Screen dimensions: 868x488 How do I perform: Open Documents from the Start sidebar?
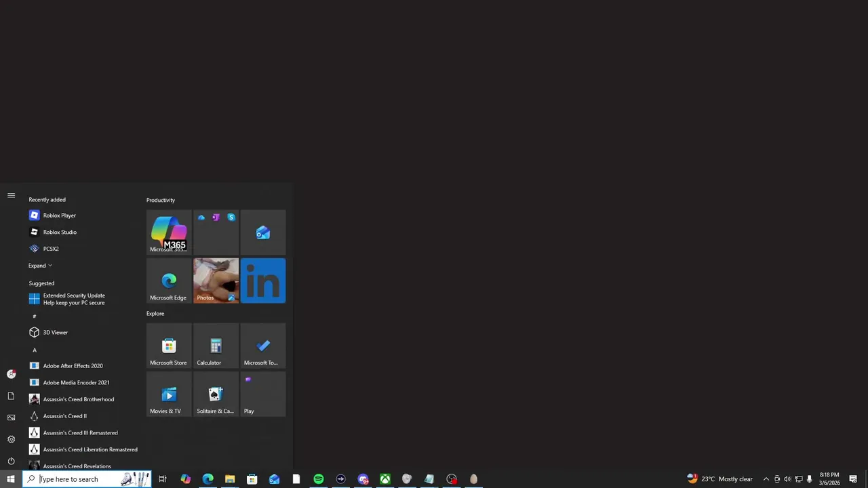click(11, 396)
